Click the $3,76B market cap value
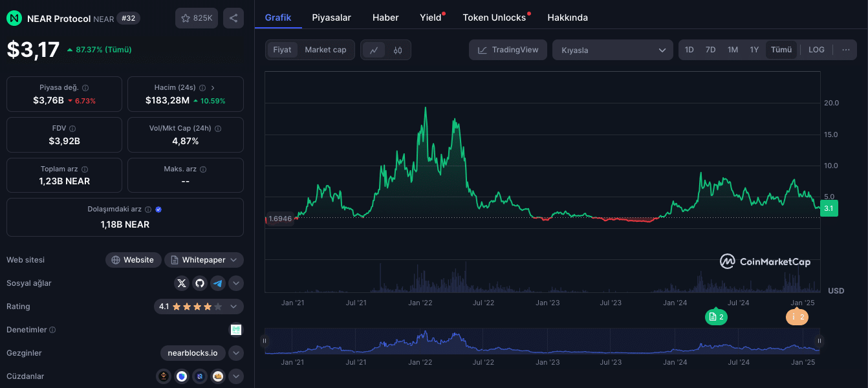The image size is (868, 388). [49, 100]
